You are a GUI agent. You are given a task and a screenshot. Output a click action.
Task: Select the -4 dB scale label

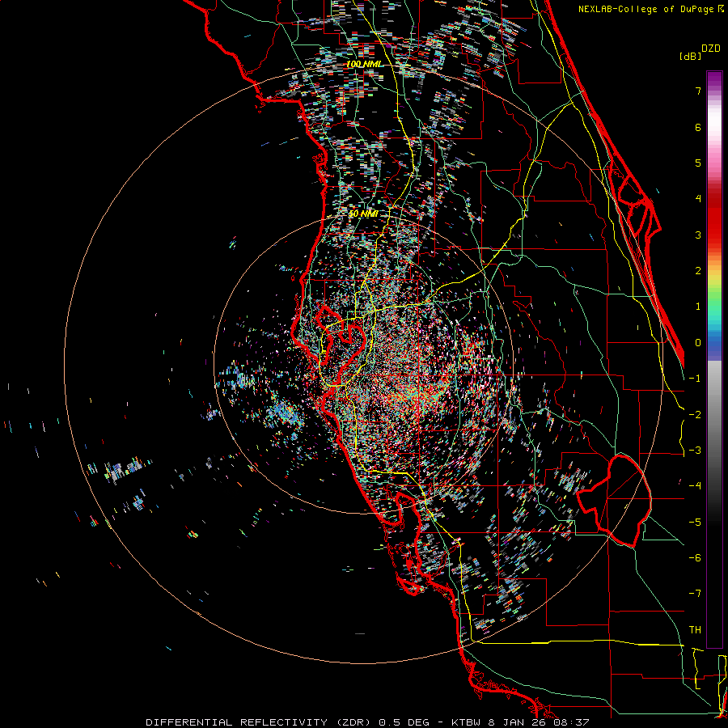(x=695, y=486)
